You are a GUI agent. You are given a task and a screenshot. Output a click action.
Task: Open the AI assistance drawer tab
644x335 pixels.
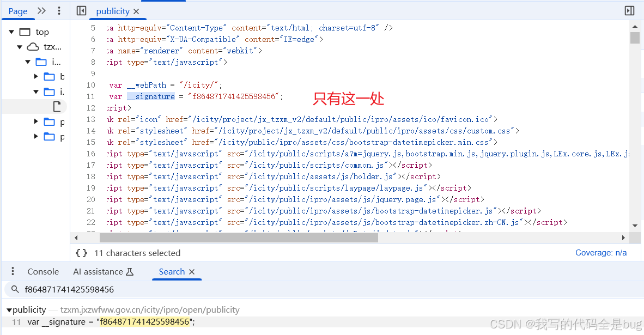103,271
